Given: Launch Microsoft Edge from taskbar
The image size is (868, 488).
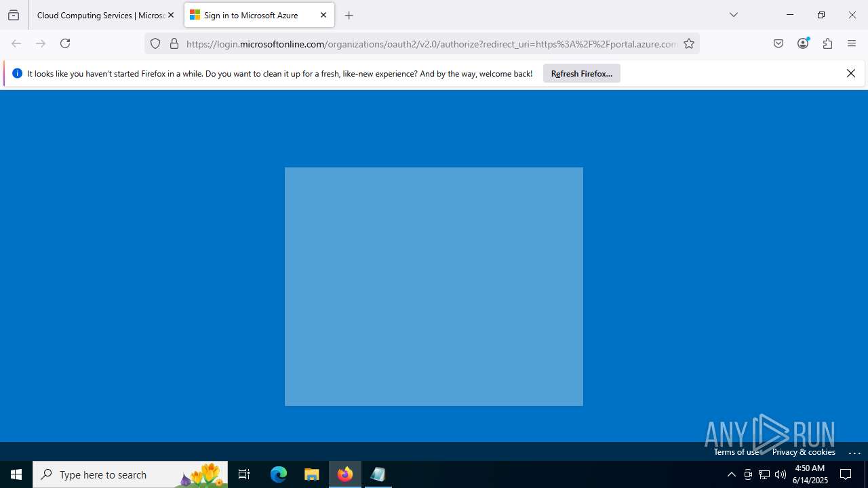Looking at the screenshot, I should pyautogui.click(x=279, y=474).
